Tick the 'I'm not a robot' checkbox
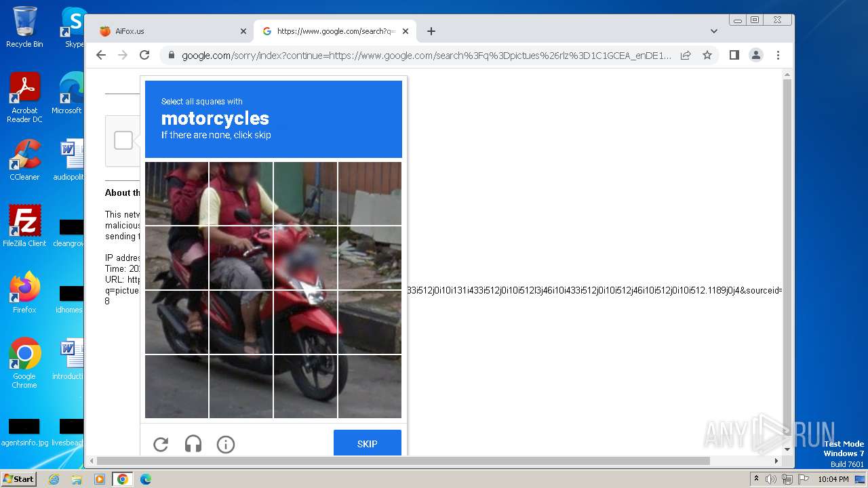The image size is (868, 488). click(x=123, y=140)
